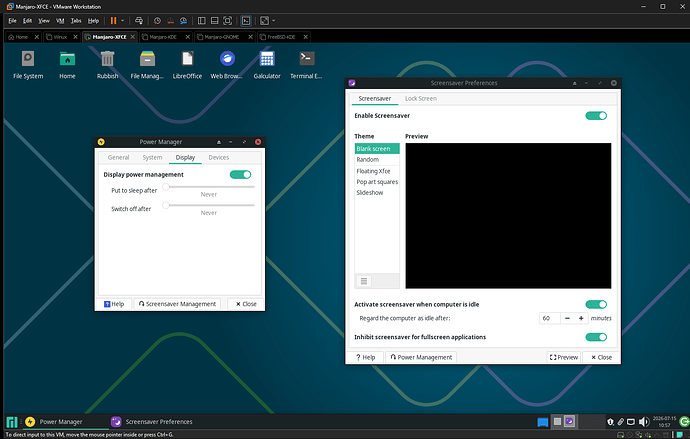Launch LibreOffice from the desktop
This screenshot has height=439, width=690.
click(187, 65)
